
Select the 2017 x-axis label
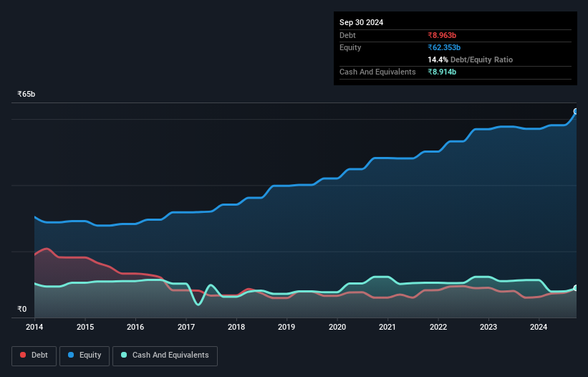click(x=186, y=327)
